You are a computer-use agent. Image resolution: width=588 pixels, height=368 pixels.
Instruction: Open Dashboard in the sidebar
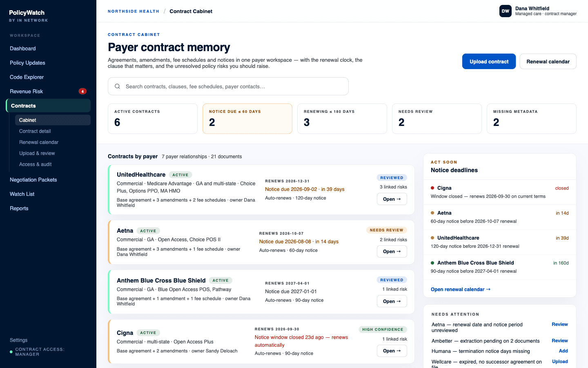(x=48, y=48)
